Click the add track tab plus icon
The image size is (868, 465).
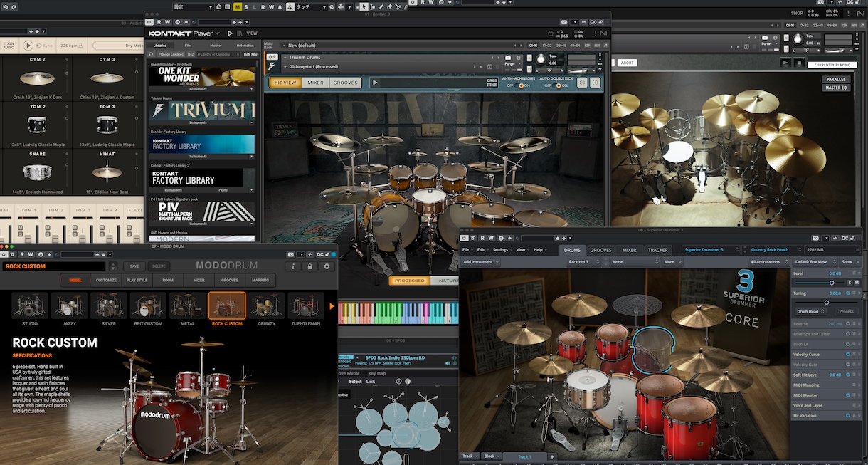(x=552, y=456)
